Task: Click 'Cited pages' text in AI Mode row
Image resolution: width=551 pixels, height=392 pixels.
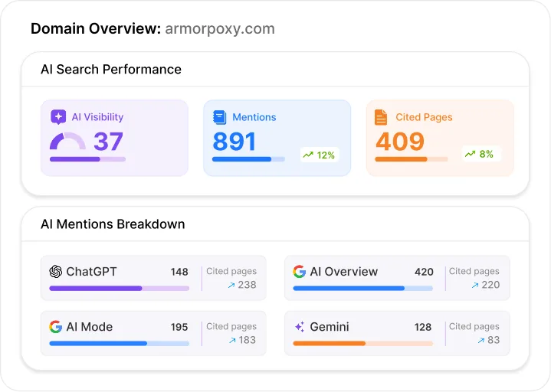Action: pos(231,327)
